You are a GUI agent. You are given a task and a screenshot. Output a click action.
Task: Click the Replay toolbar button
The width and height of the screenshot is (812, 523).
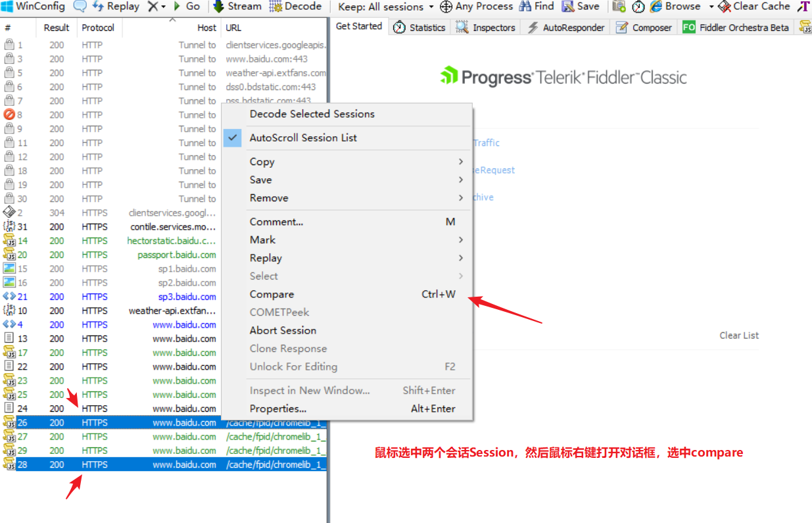(x=116, y=7)
